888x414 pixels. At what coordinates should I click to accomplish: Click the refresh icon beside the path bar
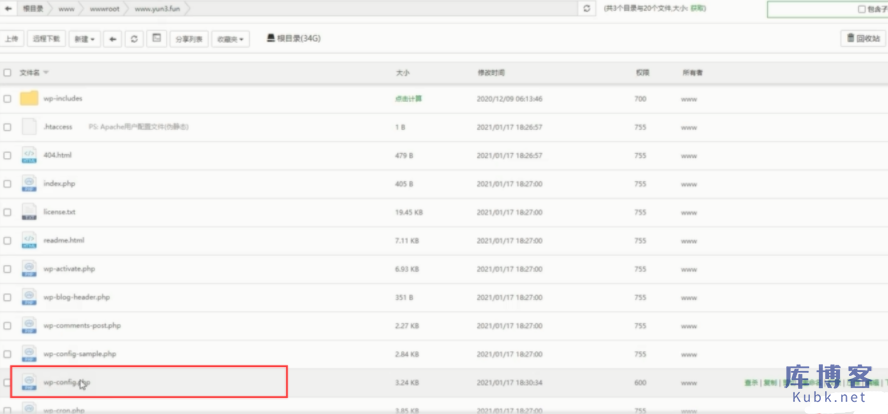point(586,8)
